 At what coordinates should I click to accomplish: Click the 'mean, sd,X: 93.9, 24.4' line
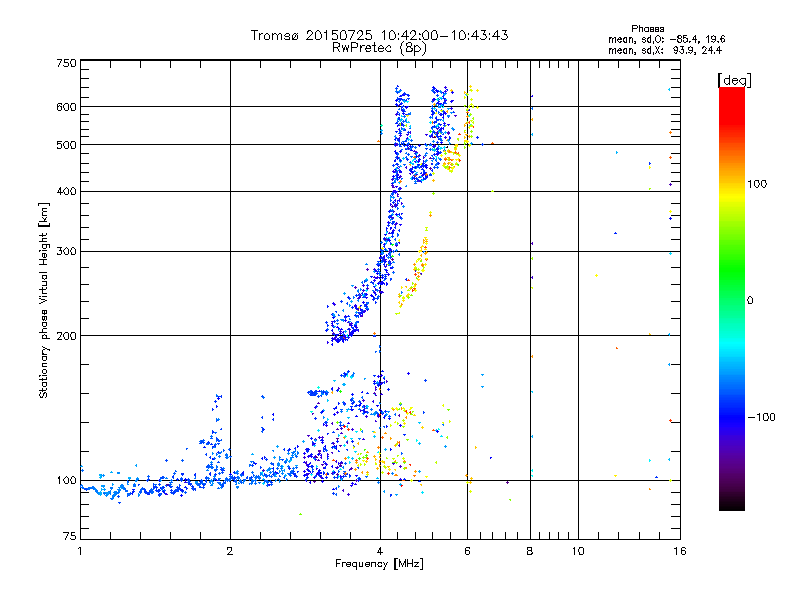[665, 50]
